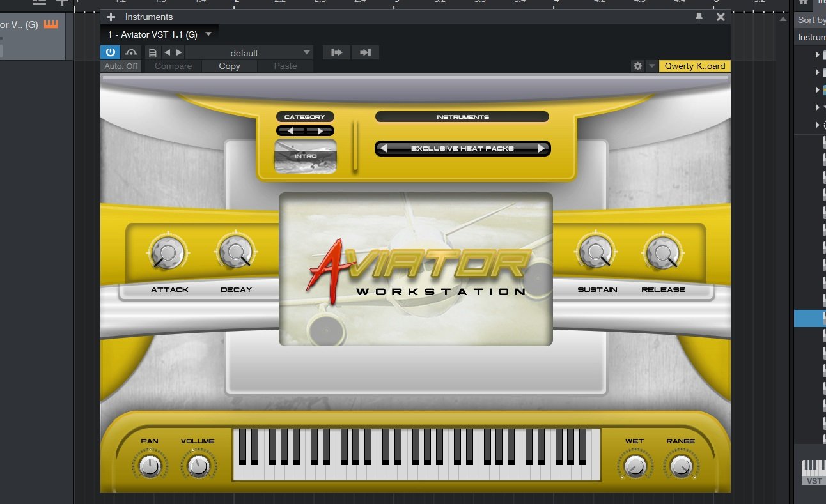Add instrument with plus icon
The image size is (826, 504).
(111, 17)
